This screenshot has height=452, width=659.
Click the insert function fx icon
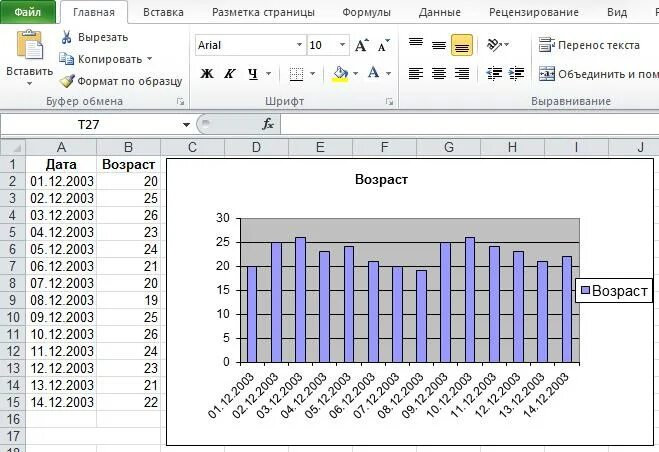pos(268,124)
